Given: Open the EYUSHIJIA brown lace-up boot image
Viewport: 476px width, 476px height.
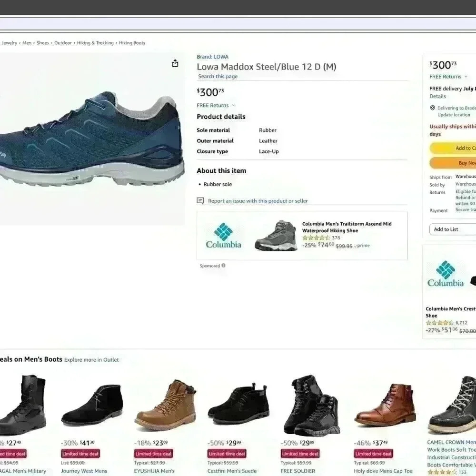Looking at the screenshot, I should point(165,405).
